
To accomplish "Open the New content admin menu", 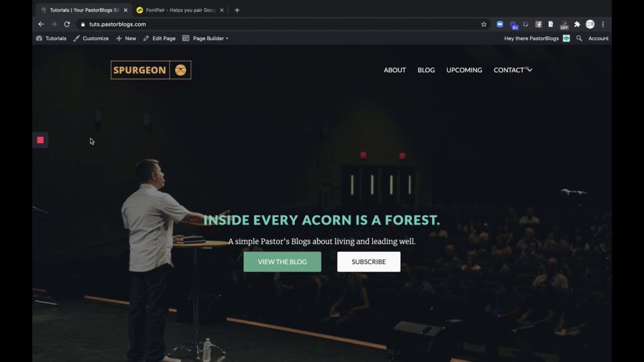I will tap(126, 38).
